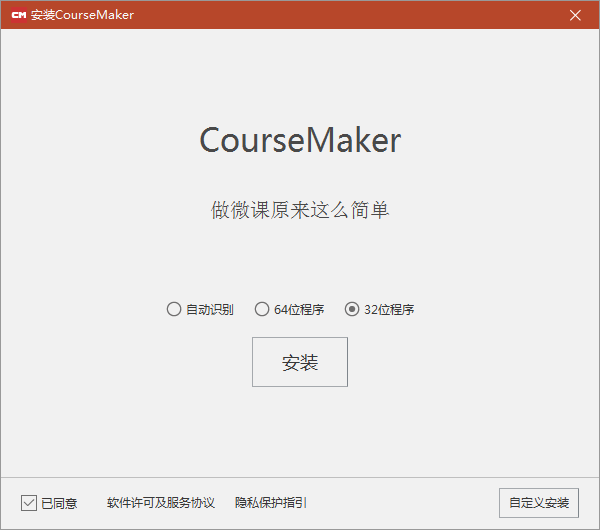The width and height of the screenshot is (600, 530).
Task: Click the 安装 install button
Action: [300, 362]
